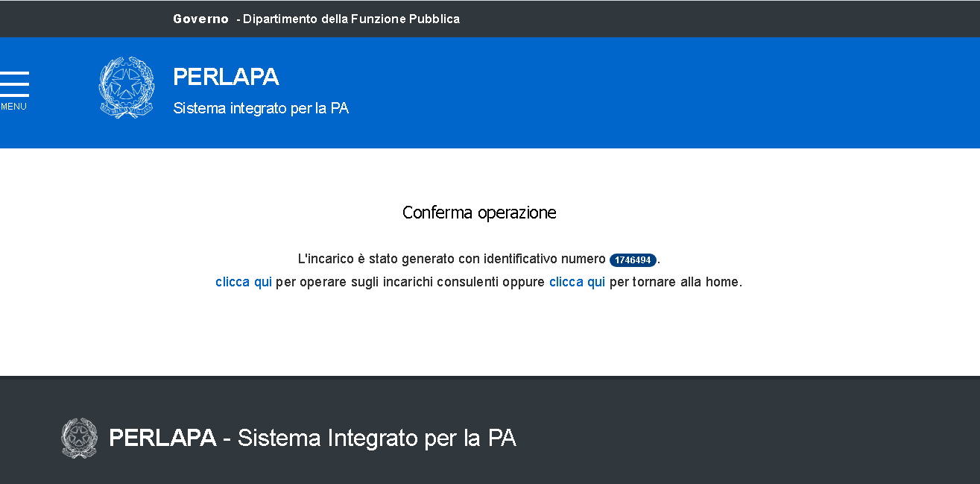Open the hamburger menu icon
This screenshot has height=484, width=980.
[x=14, y=84]
